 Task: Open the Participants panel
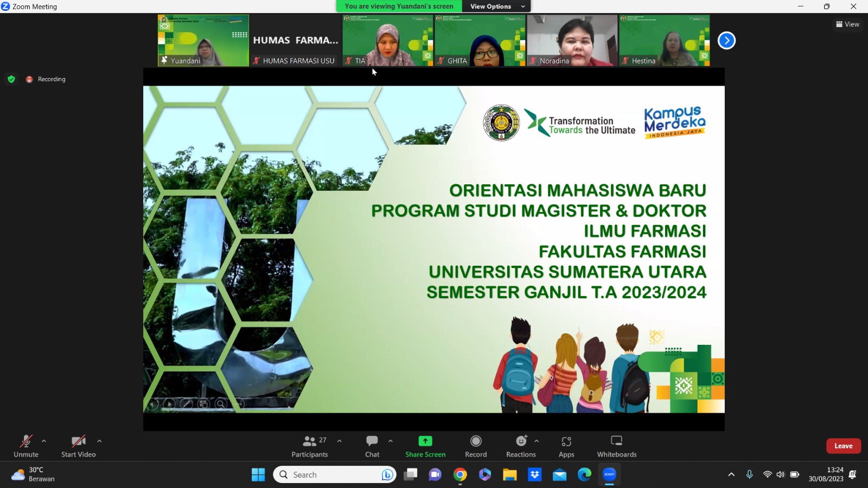310,446
